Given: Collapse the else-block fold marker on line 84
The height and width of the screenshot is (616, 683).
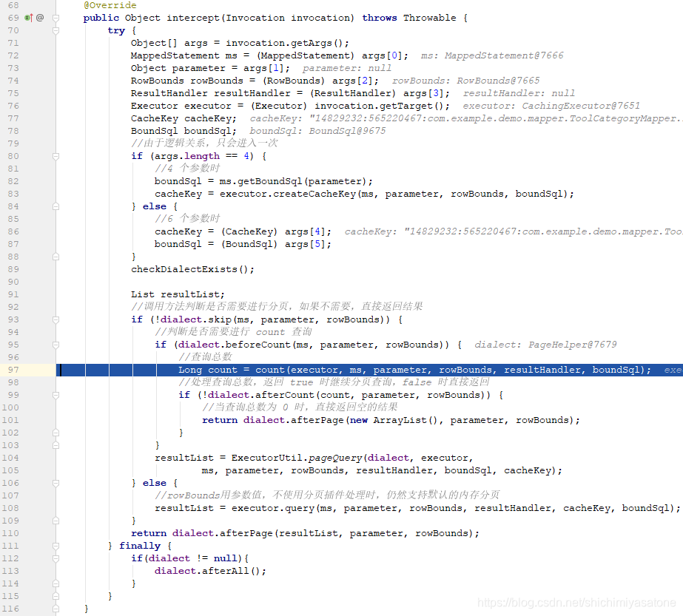Looking at the screenshot, I should pyautogui.click(x=56, y=207).
